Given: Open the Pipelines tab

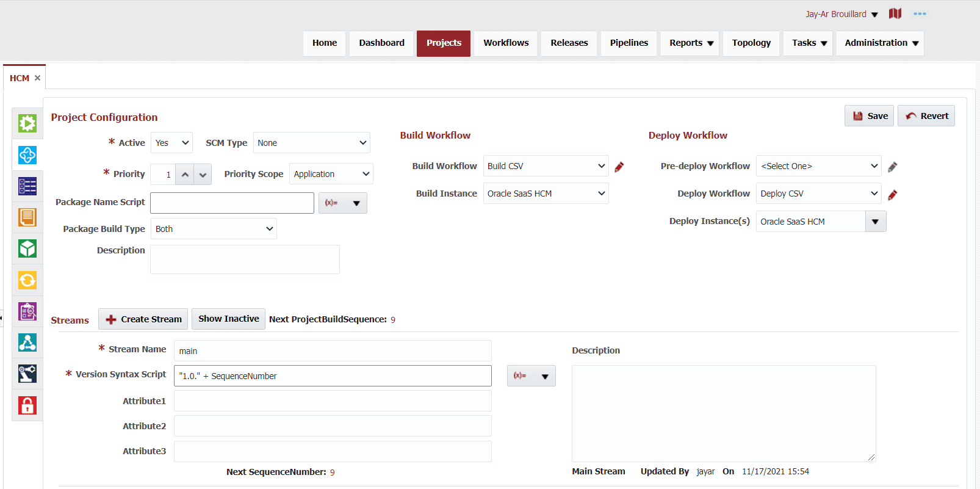Looking at the screenshot, I should tap(629, 43).
